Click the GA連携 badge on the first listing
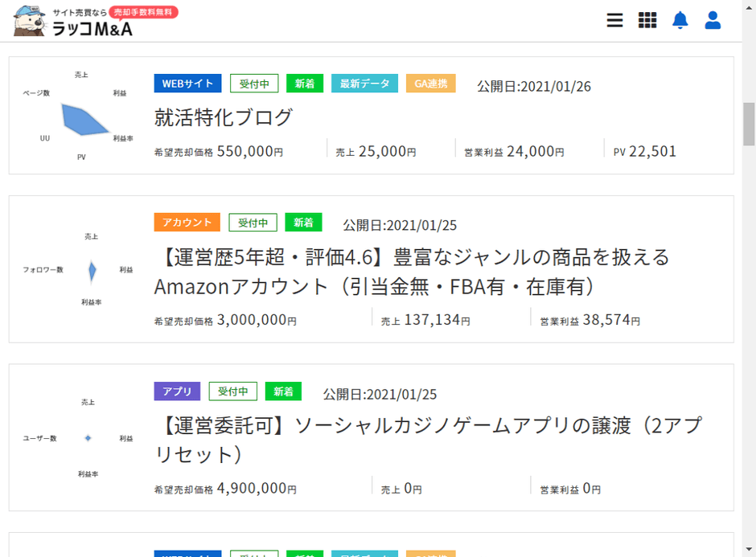The height and width of the screenshot is (557, 756). (431, 83)
